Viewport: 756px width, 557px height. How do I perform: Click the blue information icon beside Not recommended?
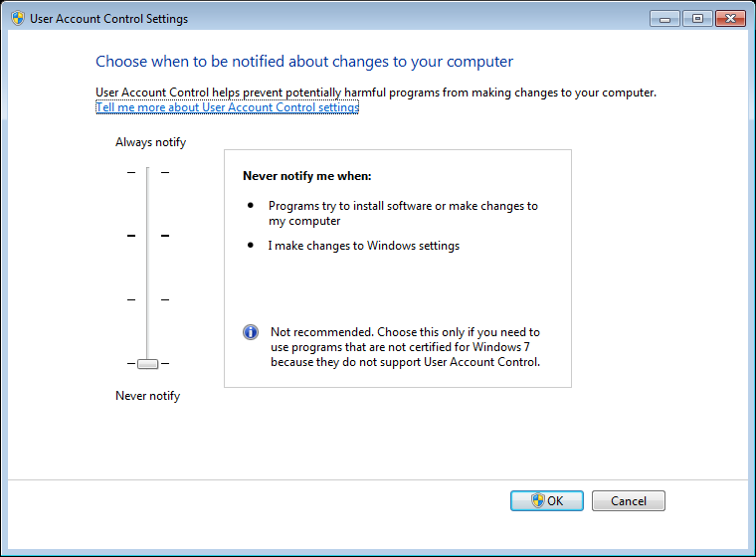pos(251,332)
